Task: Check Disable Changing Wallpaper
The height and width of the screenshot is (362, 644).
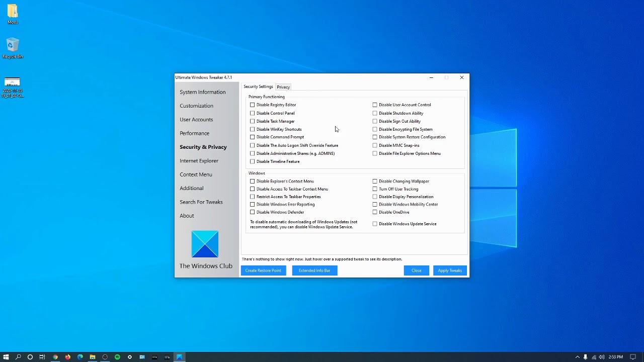Action: tap(375, 181)
